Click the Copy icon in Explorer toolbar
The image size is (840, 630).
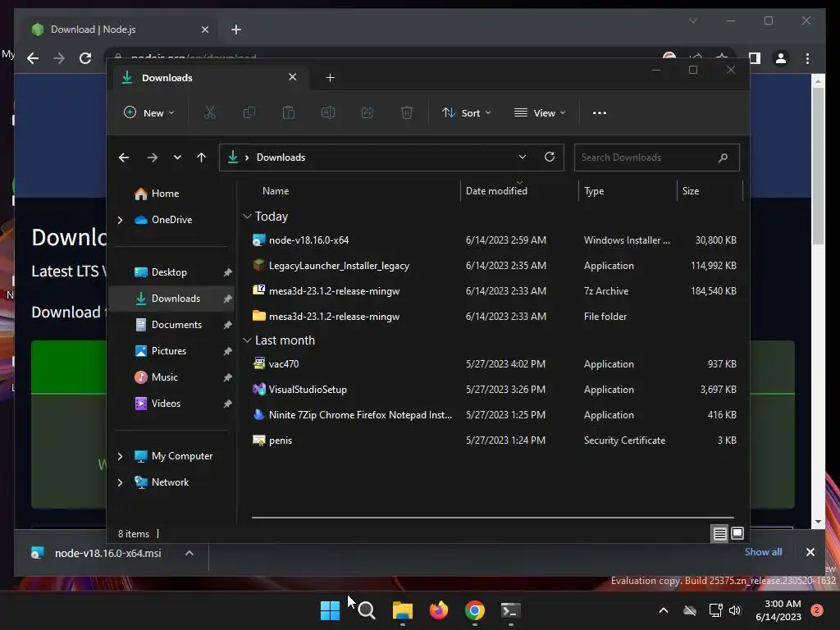(x=249, y=112)
